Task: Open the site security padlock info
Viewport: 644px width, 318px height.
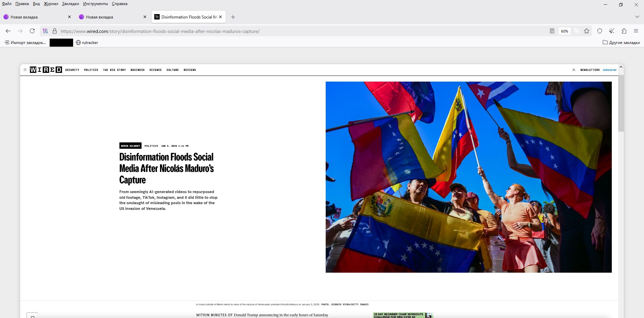Action: point(55,31)
